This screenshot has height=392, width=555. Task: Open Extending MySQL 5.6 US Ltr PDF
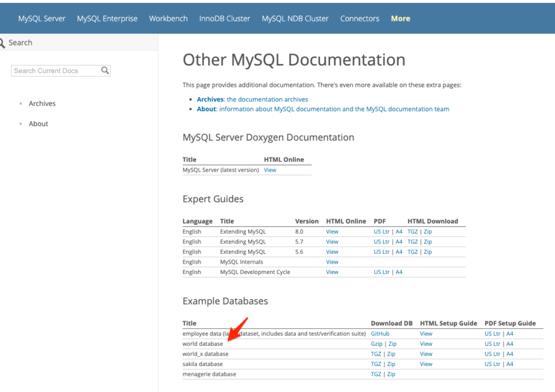(x=382, y=252)
